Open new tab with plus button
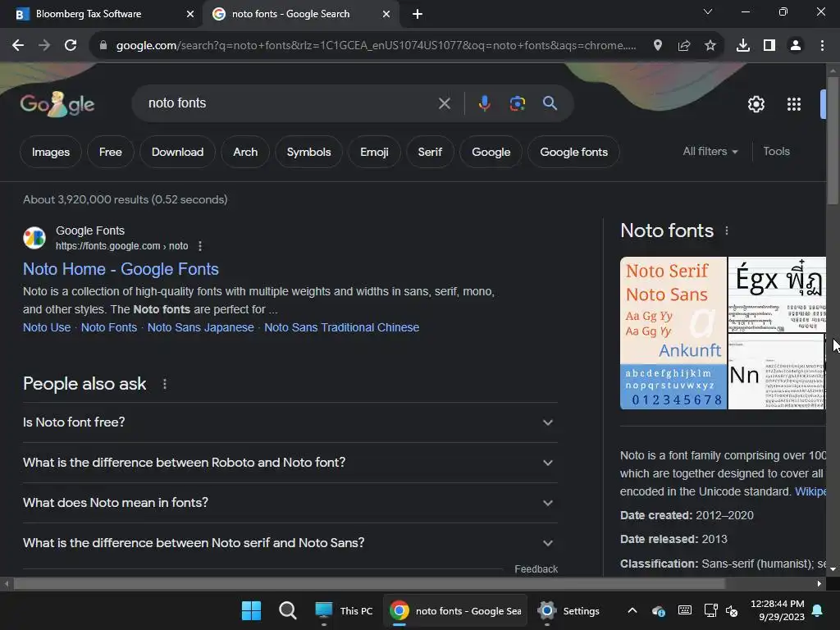840x630 pixels. [x=418, y=14]
